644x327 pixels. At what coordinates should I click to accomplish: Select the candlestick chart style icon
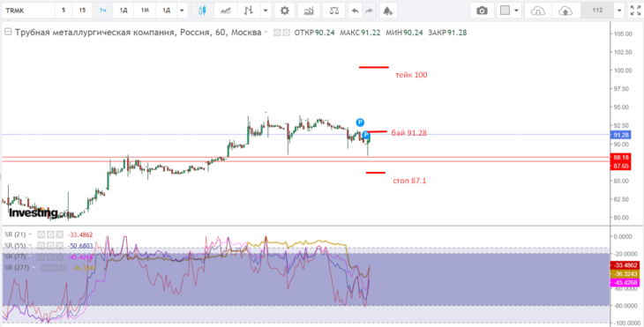[202, 11]
